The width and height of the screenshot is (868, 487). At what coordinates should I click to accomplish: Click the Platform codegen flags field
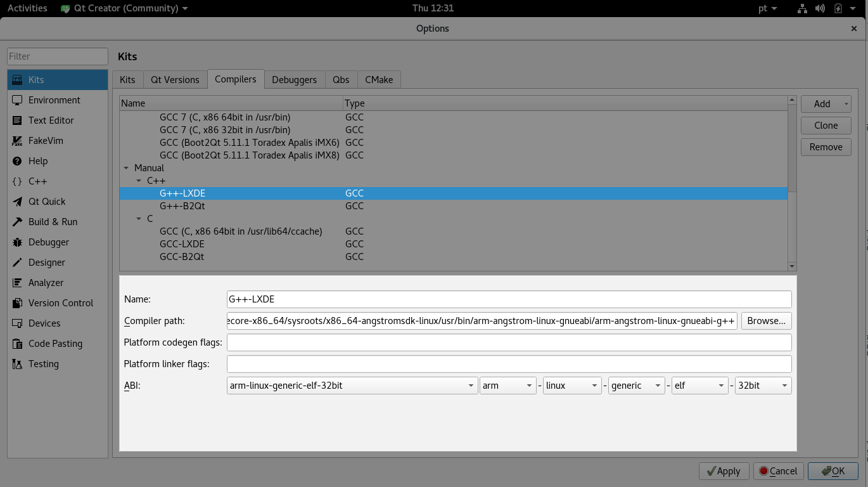pyautogui.click(x=509, y=342)
